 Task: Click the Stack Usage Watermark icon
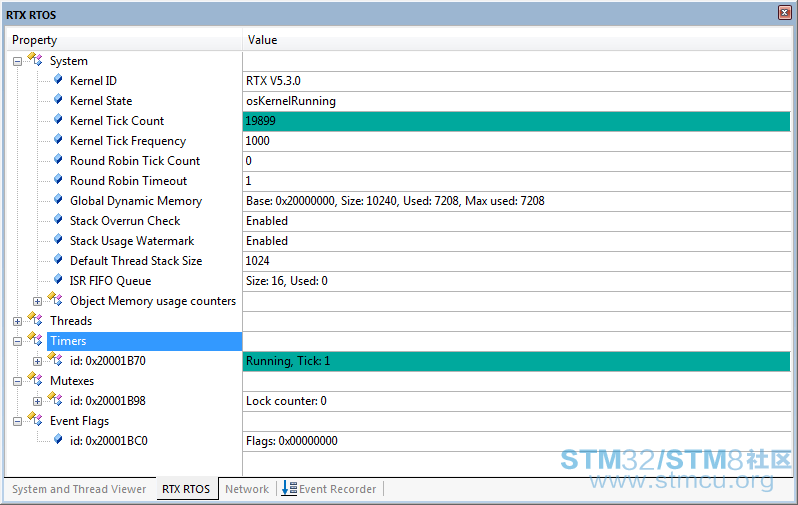pos(58,240)
